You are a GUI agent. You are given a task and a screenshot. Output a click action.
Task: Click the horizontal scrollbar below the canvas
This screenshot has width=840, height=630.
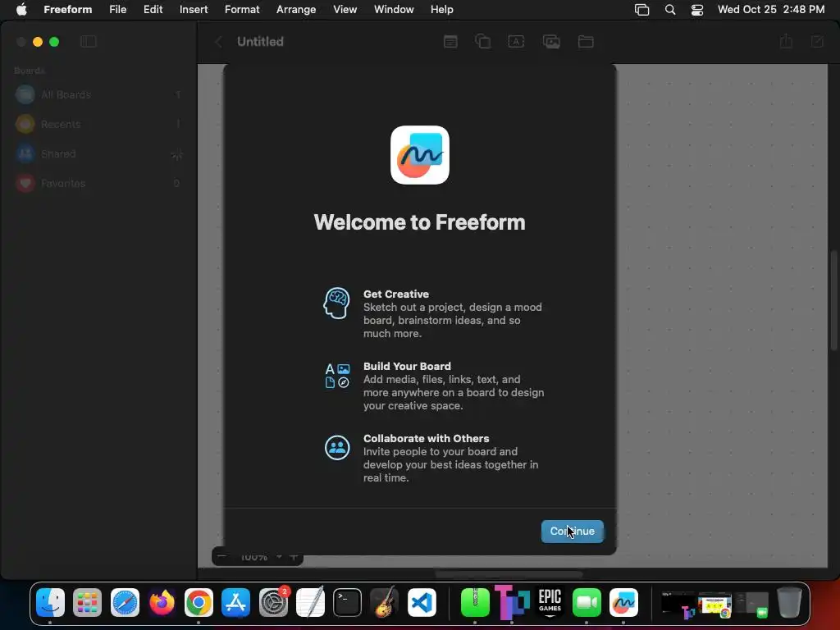click(509, 575)
